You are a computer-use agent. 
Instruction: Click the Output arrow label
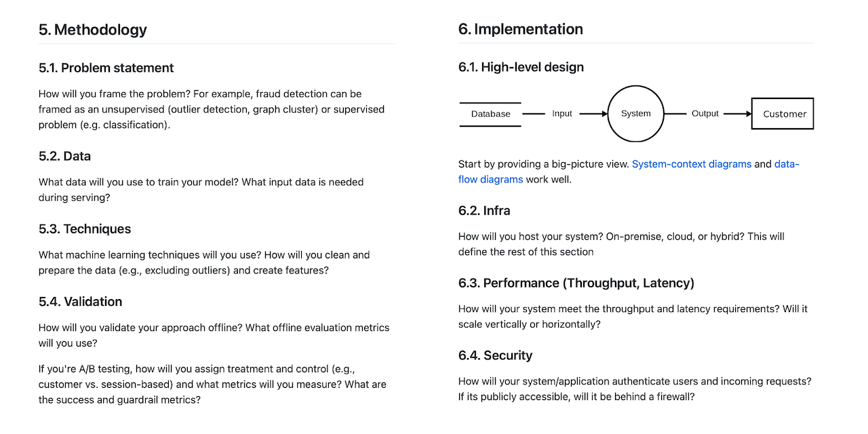tap(705, 114)
